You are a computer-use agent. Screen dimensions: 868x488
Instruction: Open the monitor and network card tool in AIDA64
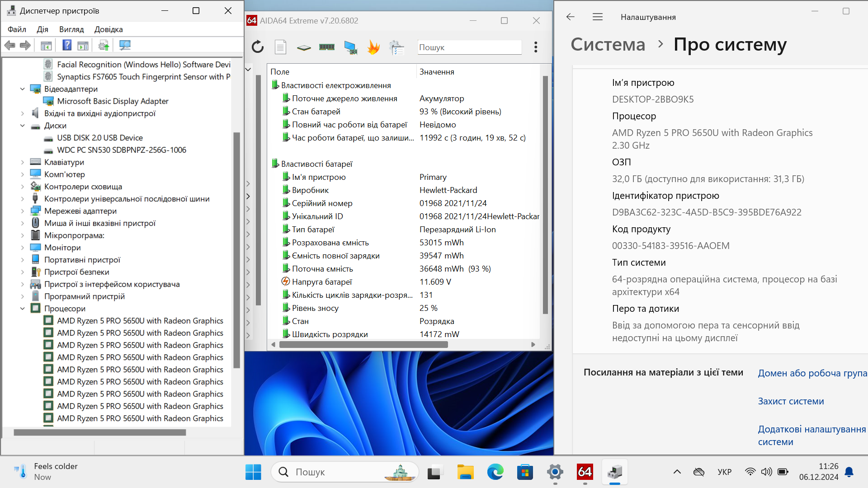[350, 47]
